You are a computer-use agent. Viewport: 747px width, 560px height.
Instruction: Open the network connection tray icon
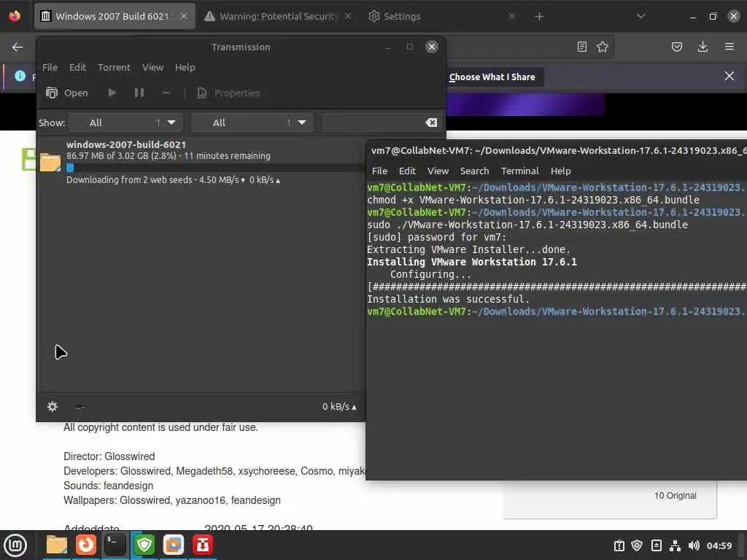675,545
